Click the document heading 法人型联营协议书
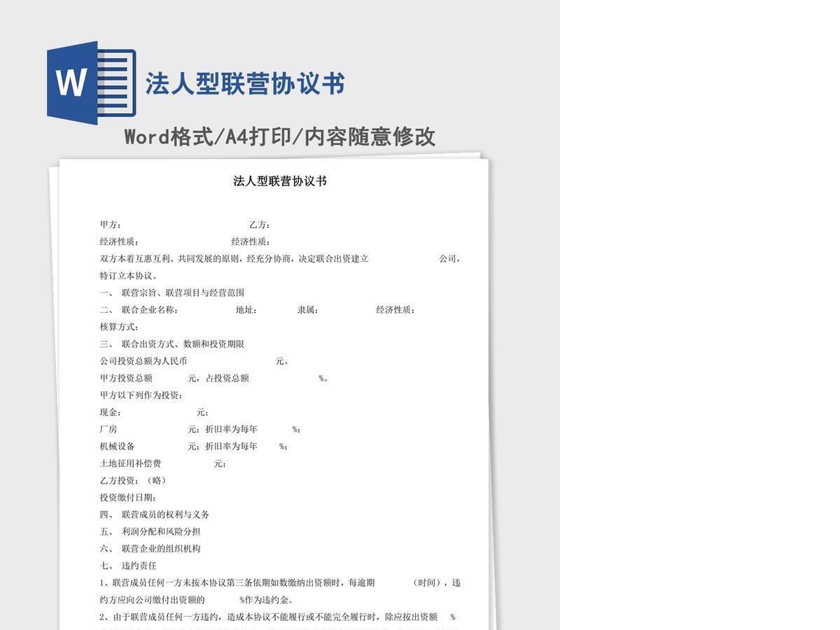 click(280, 181)
